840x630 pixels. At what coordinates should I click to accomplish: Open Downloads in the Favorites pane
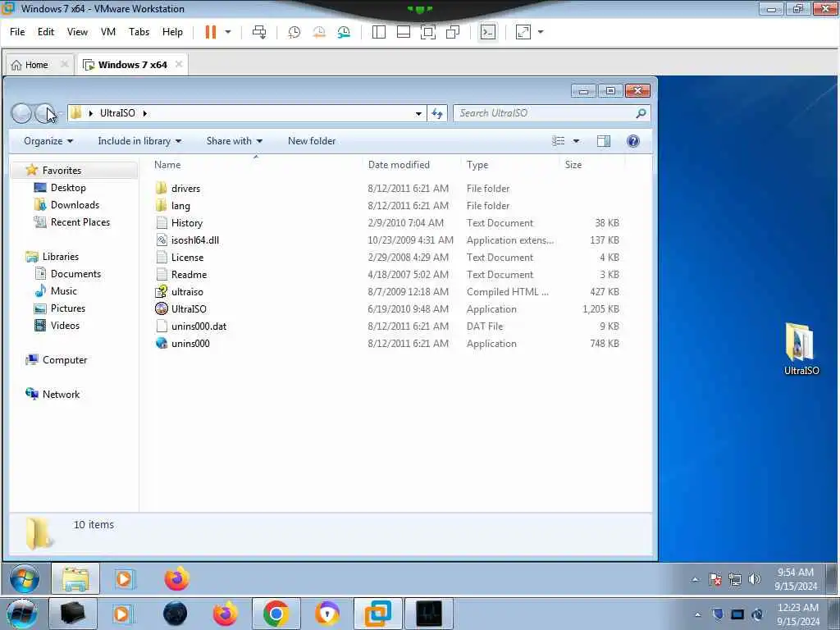[x=75, y=204]
